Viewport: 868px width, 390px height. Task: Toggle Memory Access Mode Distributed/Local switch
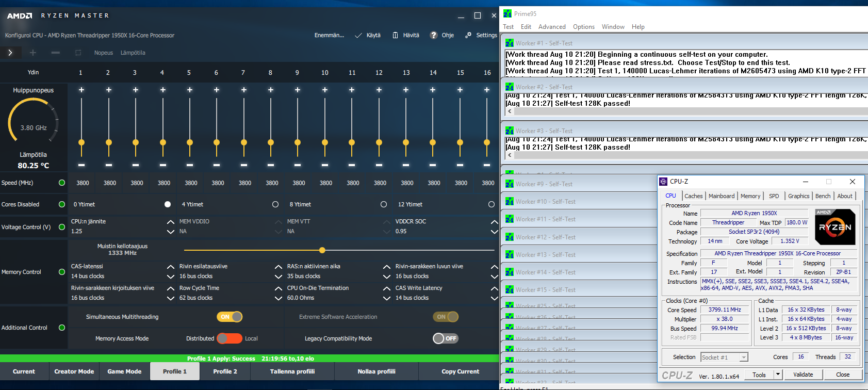(230, 338)
